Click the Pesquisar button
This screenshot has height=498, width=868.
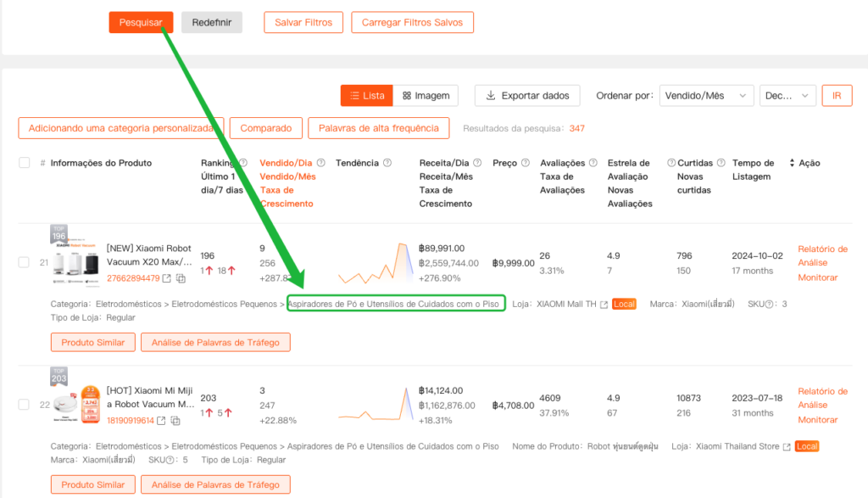click(x=141, y=23)
